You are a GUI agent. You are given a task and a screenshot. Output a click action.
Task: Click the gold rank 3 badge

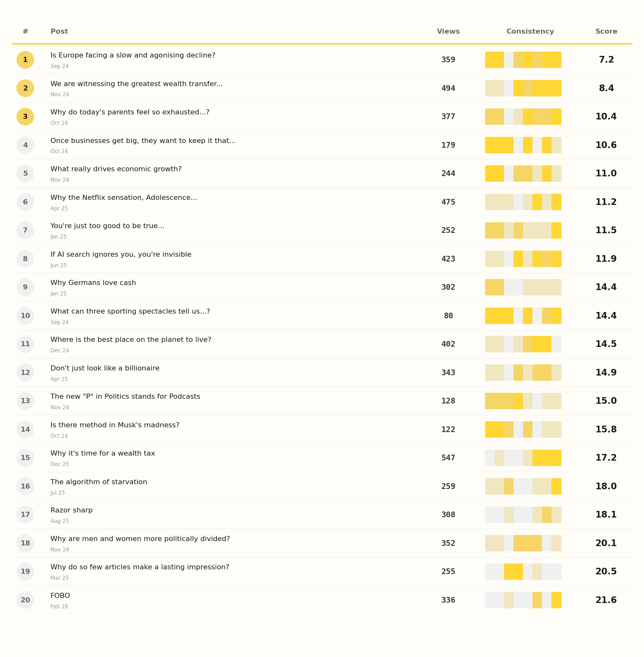[25, 117]
